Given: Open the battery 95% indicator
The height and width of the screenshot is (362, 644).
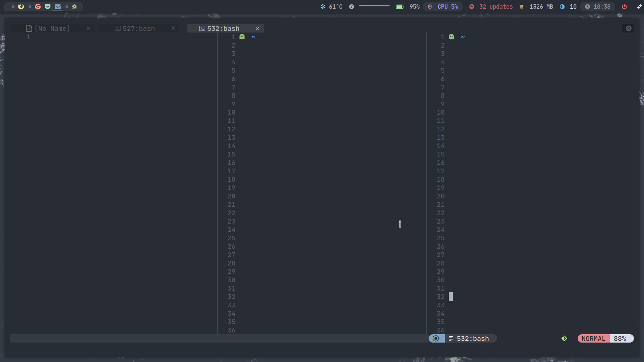Looking at the screenshot, I should [x=407, y=6].
